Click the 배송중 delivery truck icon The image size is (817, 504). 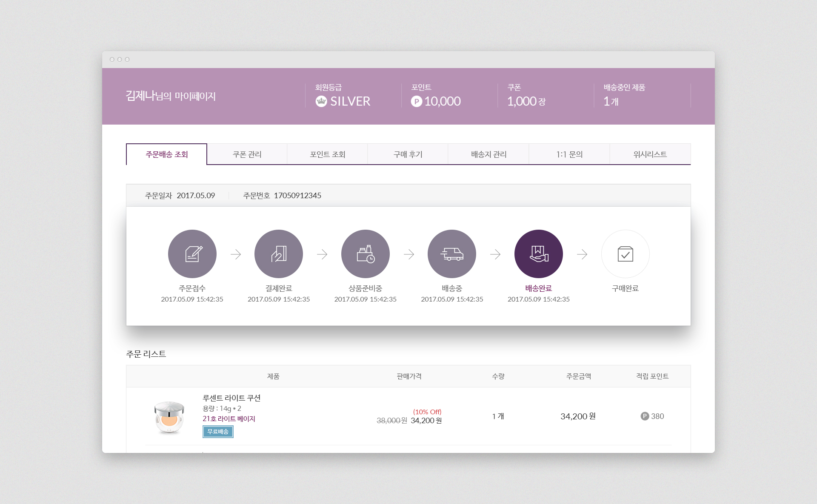[452, 254]
